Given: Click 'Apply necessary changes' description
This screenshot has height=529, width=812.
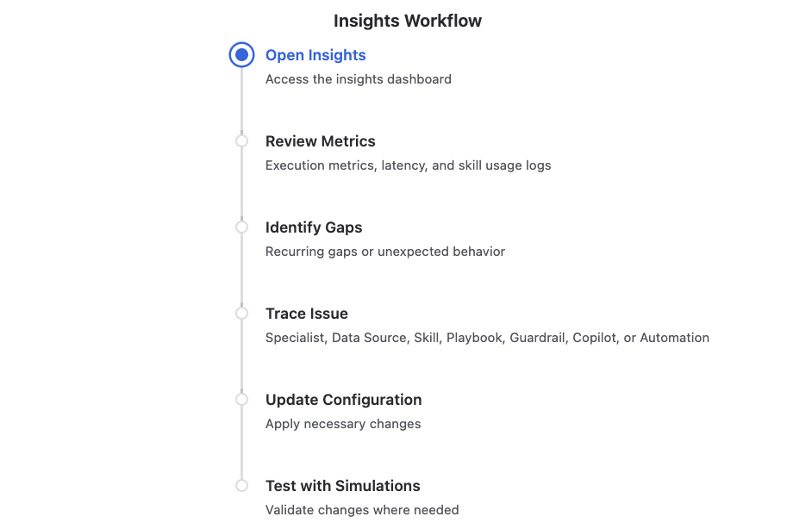Looking at the screenshot, I should click(x=343, y=424).
